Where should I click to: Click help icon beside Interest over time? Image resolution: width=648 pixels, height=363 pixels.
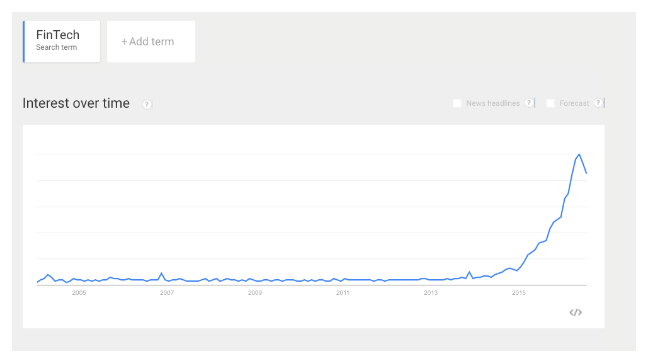(x=147, y=105)
